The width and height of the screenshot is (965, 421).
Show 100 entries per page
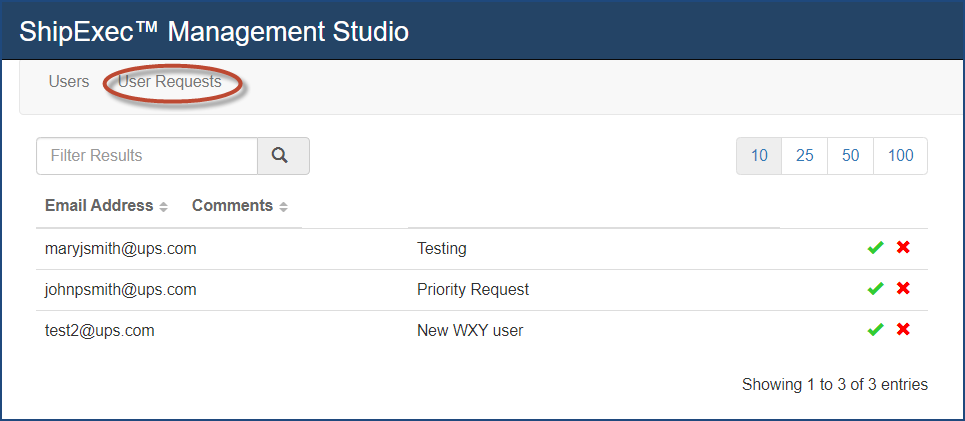click(x=900, y=156)
